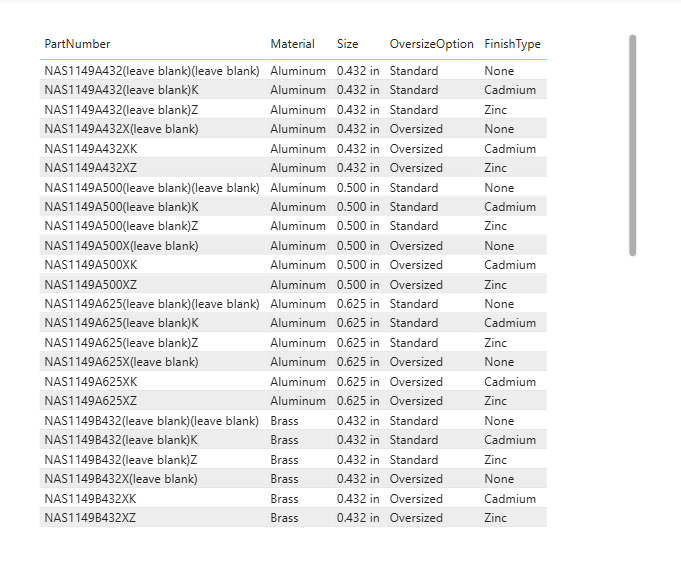Click Oversized in the NAS1149A625XK row

[416, 382]
